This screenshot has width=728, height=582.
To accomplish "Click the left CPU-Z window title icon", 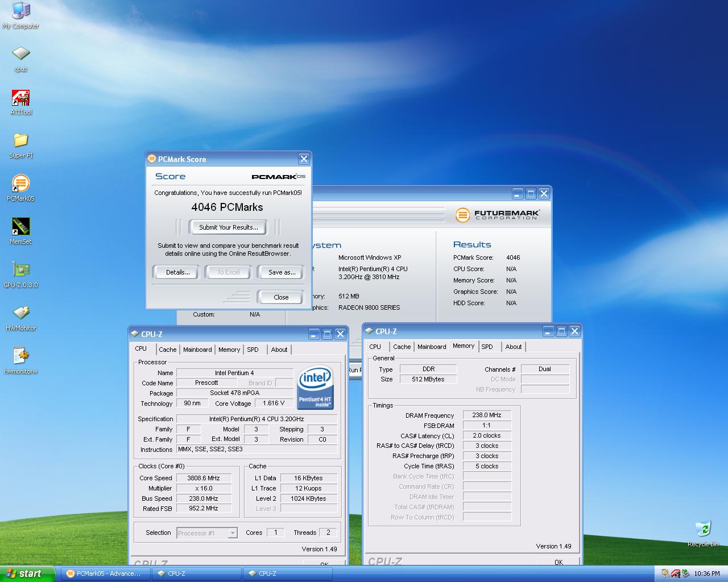I will [x=135, y=334].
